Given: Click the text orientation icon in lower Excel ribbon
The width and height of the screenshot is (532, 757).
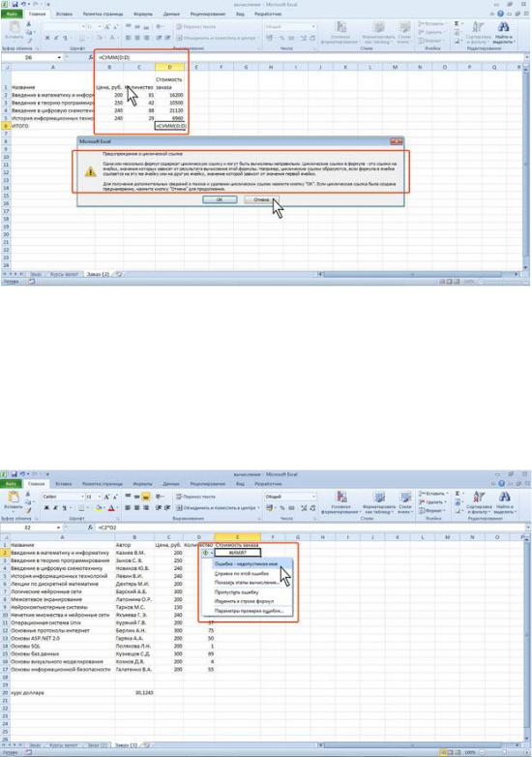Looking at the screenshot, I should 161,497.
